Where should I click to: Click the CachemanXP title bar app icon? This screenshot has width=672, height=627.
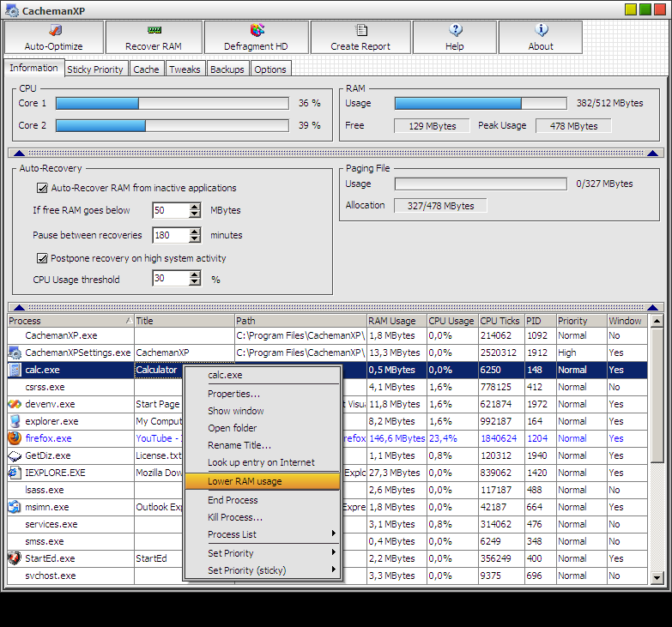point(12,10)
